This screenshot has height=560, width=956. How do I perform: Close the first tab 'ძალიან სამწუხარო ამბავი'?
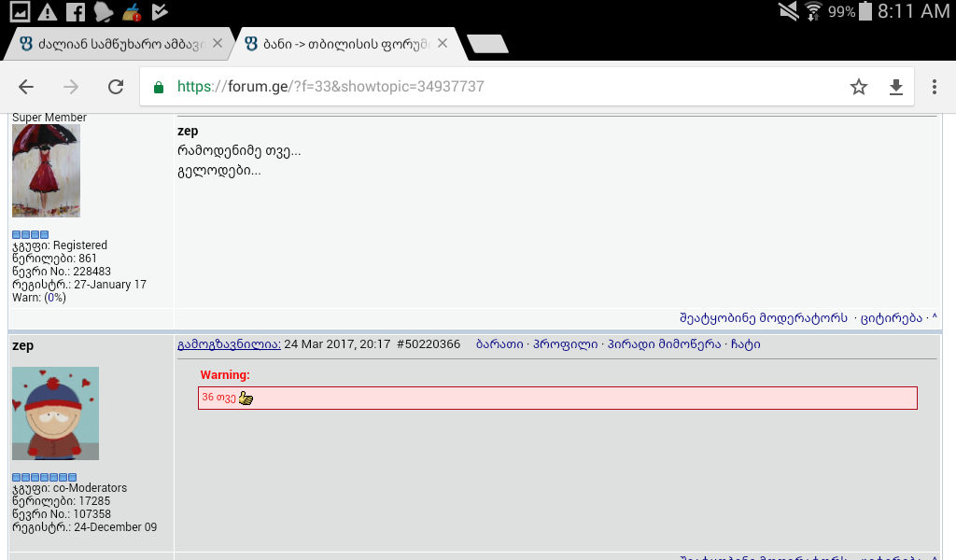[x=217, y=43]
